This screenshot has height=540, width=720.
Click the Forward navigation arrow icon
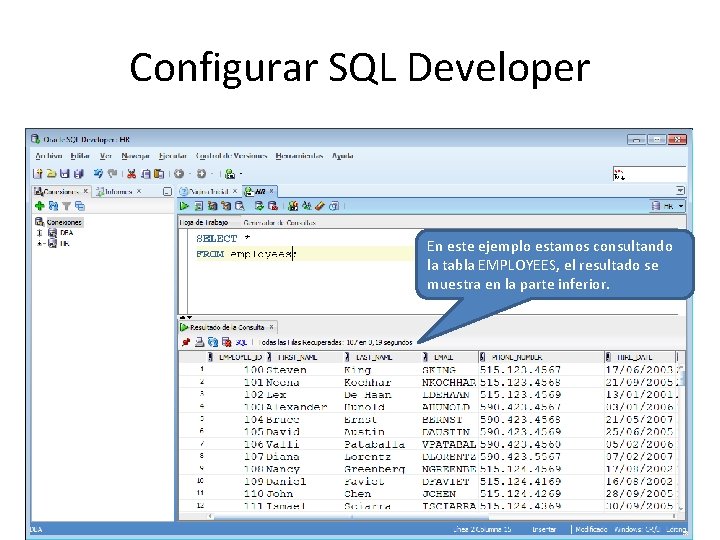click(x=201, y=174)
